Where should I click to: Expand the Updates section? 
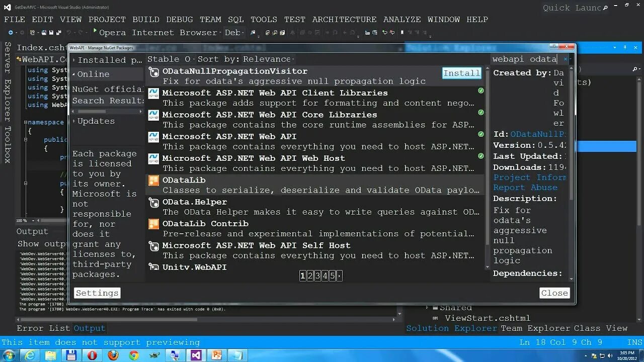74,121
